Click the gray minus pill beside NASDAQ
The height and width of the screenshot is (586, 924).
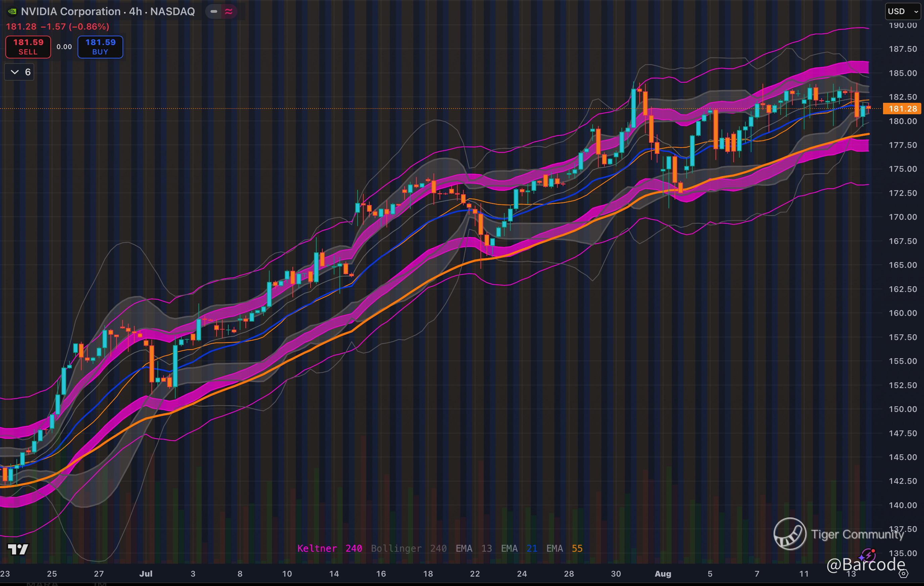click(x=214, y=11)
